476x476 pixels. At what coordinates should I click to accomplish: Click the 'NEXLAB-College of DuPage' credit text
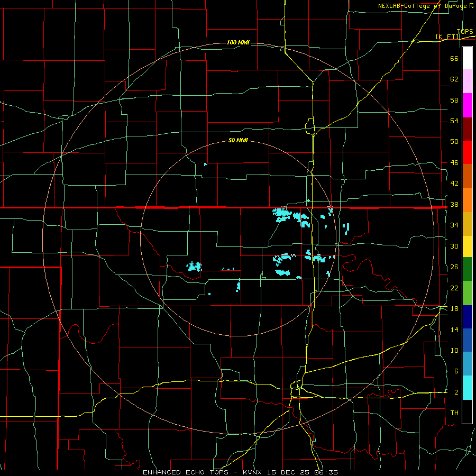click(x=423, y=6)
